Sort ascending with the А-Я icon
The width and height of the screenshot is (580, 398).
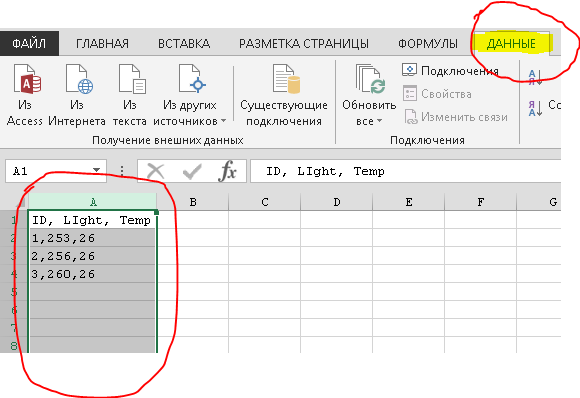click(535, 77)
